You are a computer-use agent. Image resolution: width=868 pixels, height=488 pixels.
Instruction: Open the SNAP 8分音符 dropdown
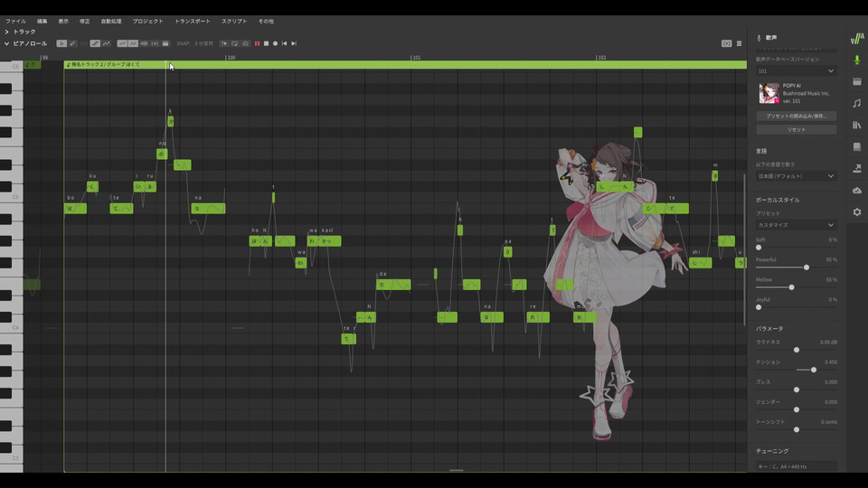(203, 43)
